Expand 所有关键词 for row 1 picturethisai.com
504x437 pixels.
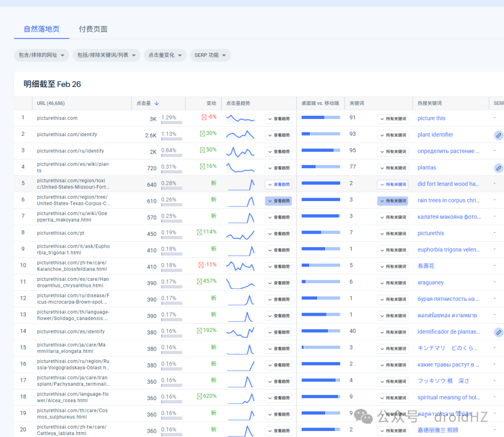pos(392,119)
